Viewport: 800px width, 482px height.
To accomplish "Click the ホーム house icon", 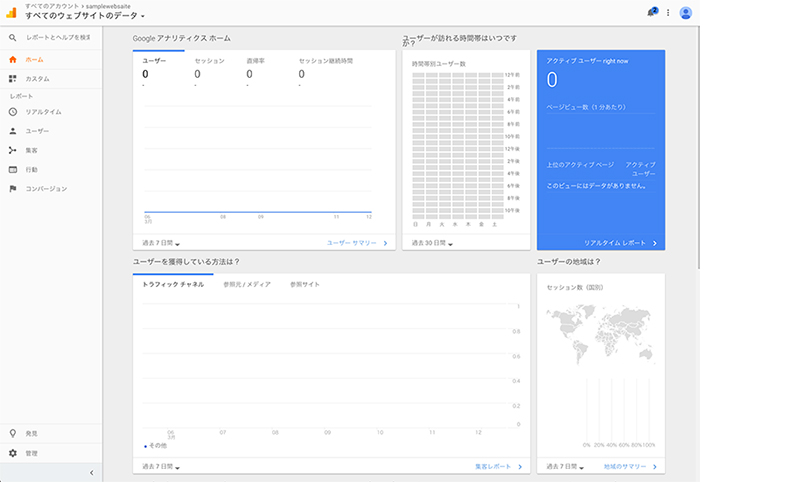I will 13,60.
